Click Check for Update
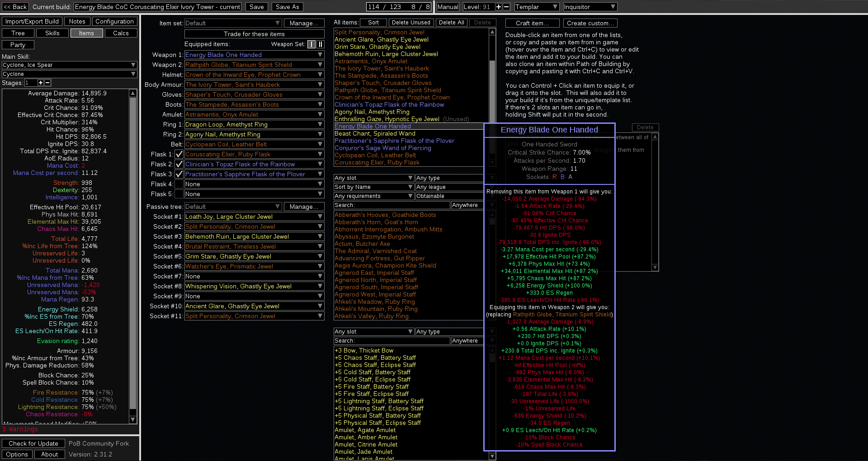Image resolution: width=868 pixels, height=461 pixels. [33, 443]
